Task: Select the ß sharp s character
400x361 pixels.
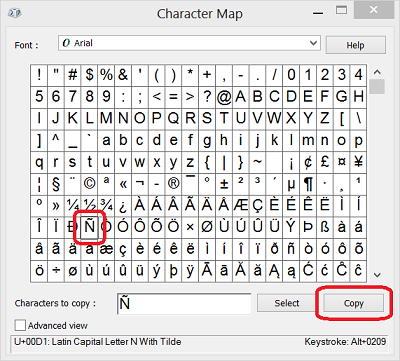Action: [x=325, y=227]
